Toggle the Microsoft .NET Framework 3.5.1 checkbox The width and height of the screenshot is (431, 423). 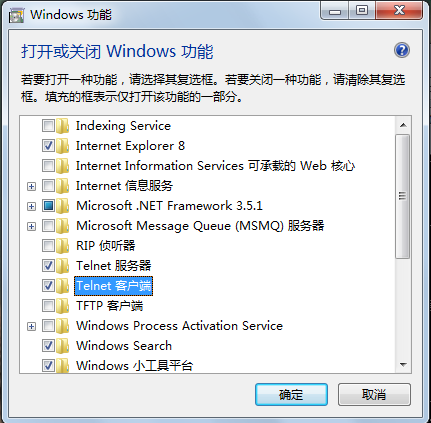[x=48, y=206]
